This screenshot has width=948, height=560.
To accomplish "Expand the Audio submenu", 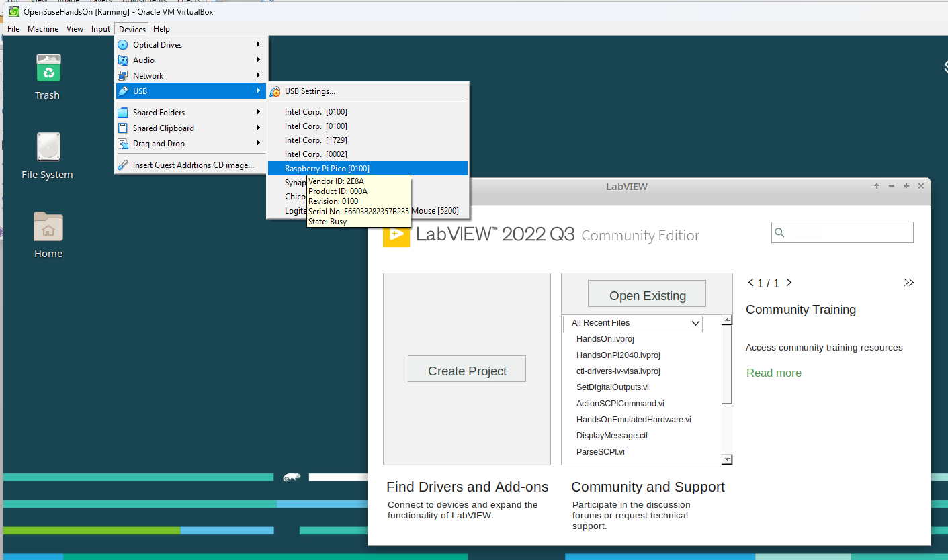I will [x=259, y=60].
